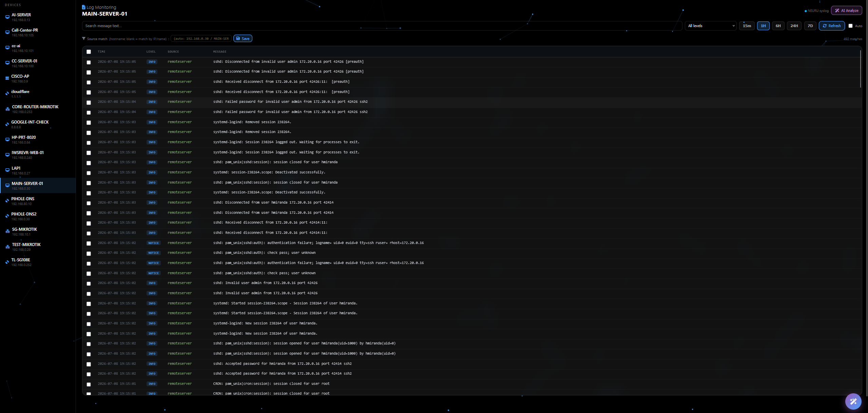Click the Source match filter funnel icon
868x413 pixels.
point(84,39)
